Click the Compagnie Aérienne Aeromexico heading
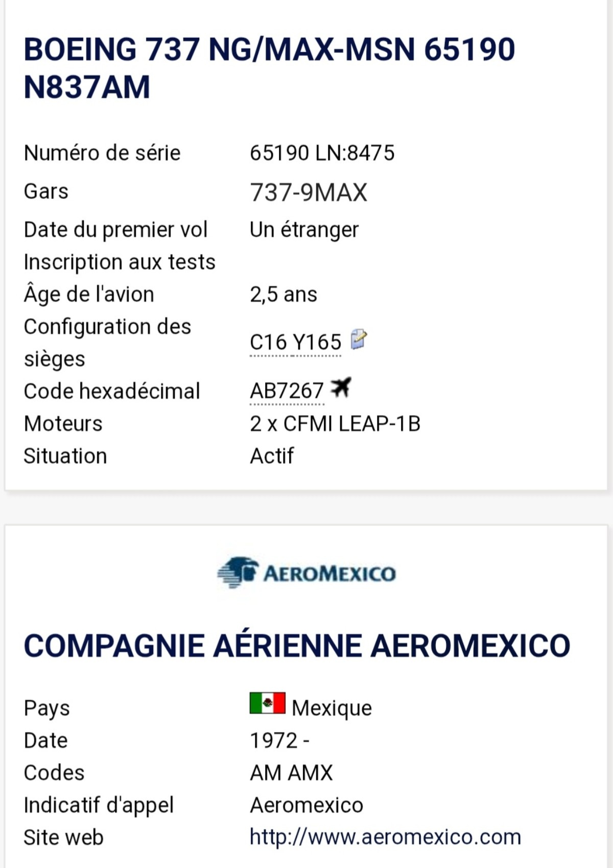Viewport: 613px width, 868px height. (x=297, y=646)
